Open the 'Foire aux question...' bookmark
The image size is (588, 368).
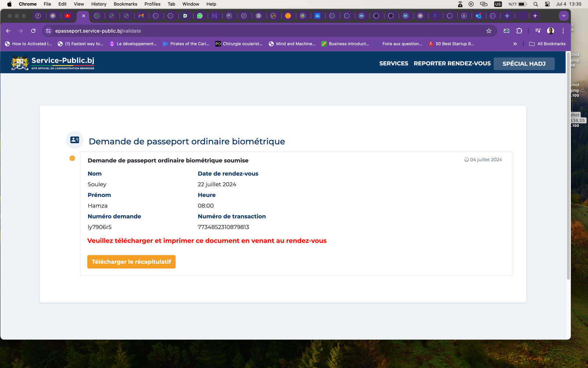398,44
